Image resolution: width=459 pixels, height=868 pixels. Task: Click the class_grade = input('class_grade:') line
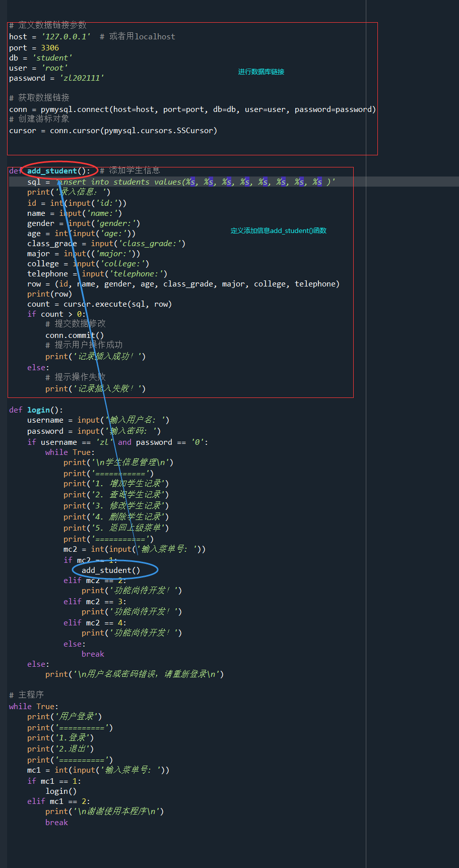pyautogui.click(x=106, y=244)
